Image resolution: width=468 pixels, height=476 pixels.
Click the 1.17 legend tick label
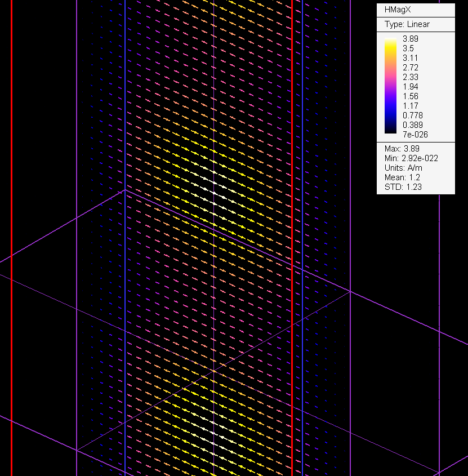click(x=410, y=106)
